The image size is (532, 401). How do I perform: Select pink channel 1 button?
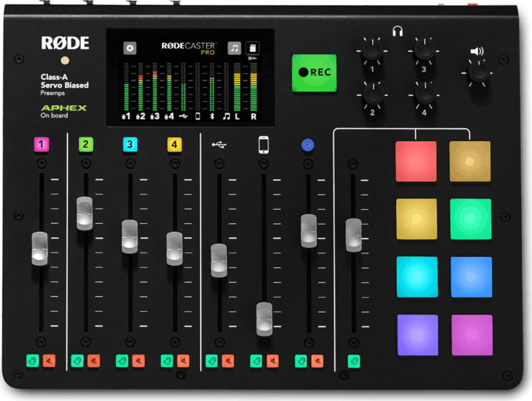(x=41, y=145)
